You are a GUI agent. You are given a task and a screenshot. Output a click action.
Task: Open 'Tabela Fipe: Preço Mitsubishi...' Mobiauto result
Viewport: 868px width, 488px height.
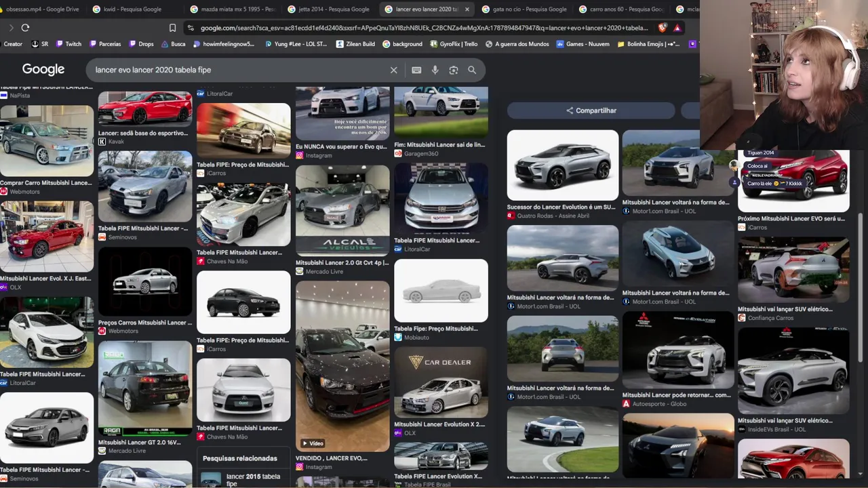pyautogui.click(x=436, y=329)
